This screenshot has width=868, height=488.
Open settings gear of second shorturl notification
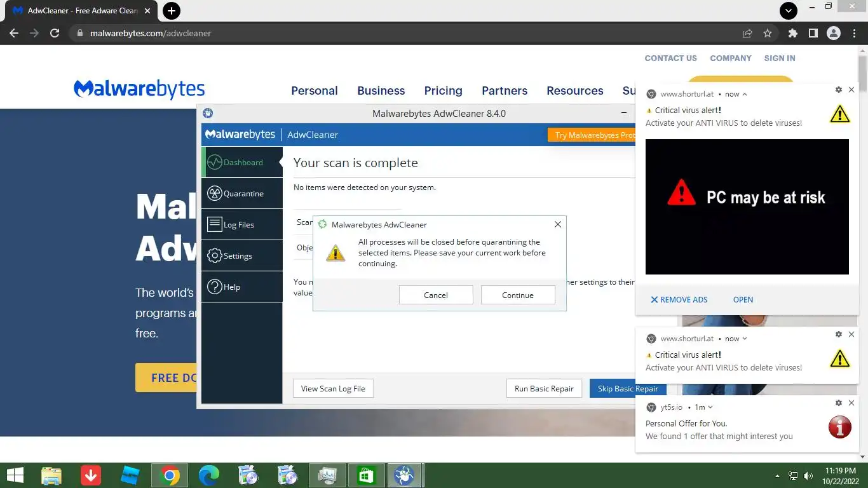coord(839,334)
